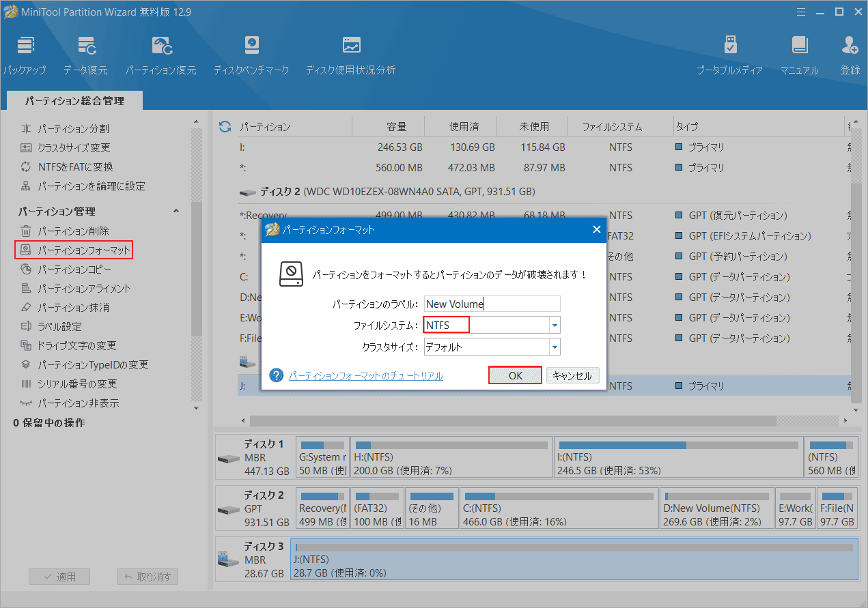Launch the データ復元 data recovery tool
Image resolution: width=868 pixels, height=608 pixels.
click(85, 55)
